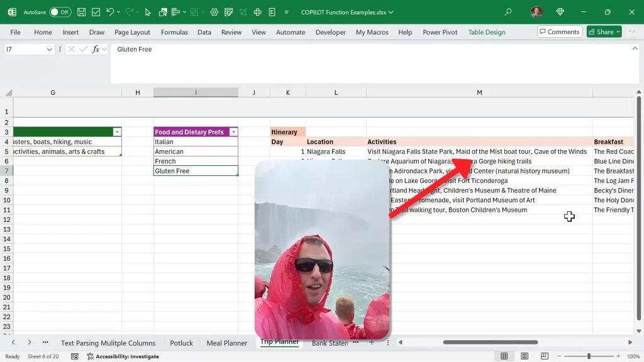This screenshot has width=644, height=362.
Task: Open the Search magnifier icon
Action: point(508,12)
